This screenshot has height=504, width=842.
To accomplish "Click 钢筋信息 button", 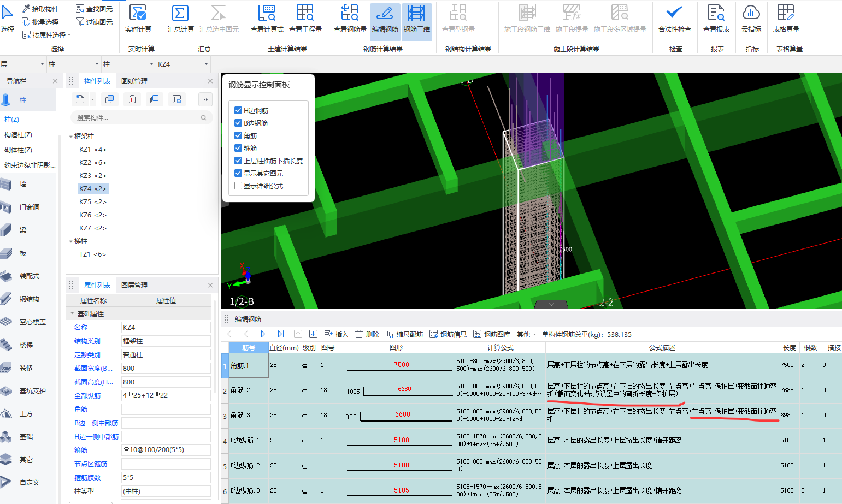I will pos(448,334).
